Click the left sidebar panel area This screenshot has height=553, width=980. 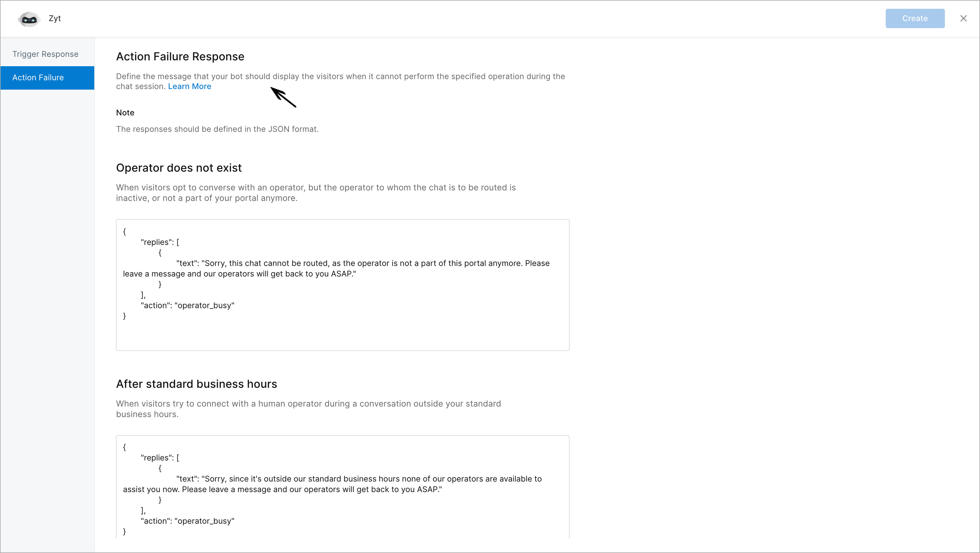pyautogui.click(x=47, y=267)
